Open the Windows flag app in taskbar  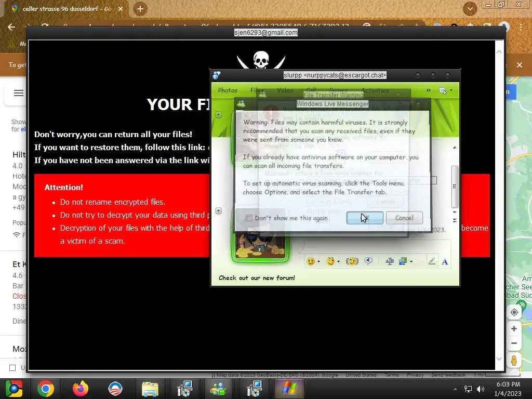tap(289, 389)
